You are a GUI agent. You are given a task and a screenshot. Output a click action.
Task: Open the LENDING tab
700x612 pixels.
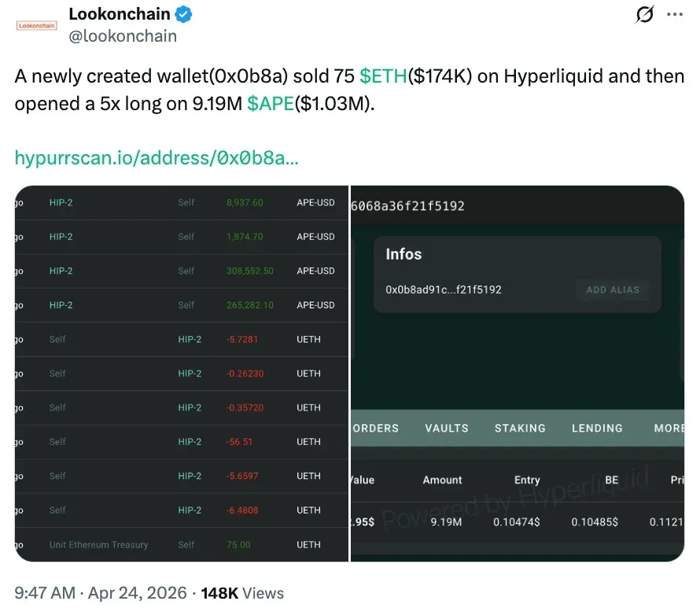point(597,428)
